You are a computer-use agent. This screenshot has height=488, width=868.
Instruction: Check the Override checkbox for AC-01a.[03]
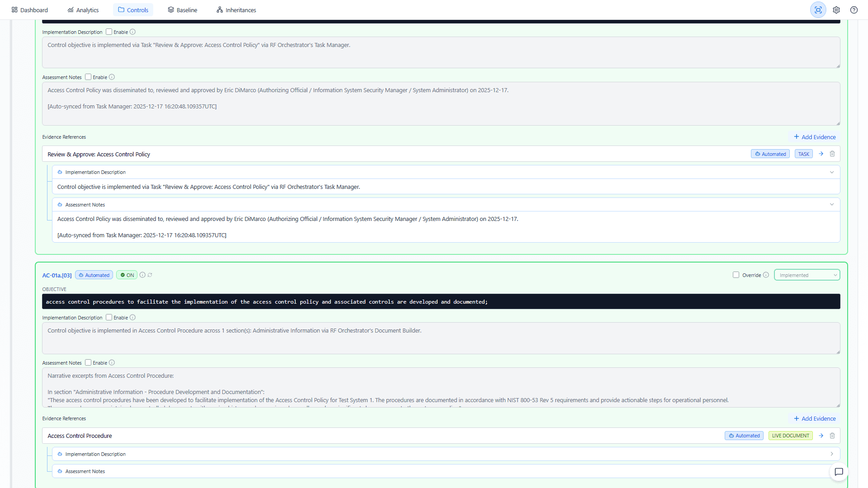pos(736,275)
